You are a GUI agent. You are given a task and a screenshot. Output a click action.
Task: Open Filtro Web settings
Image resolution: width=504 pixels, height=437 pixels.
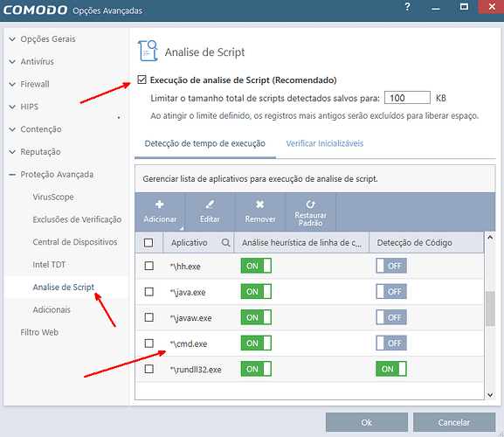(39, 332)
